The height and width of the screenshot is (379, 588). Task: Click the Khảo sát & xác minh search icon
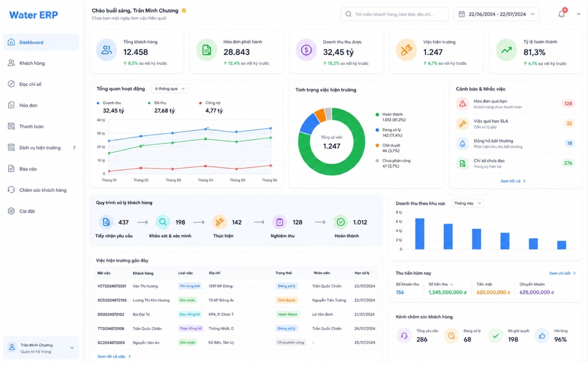[163, 222]
